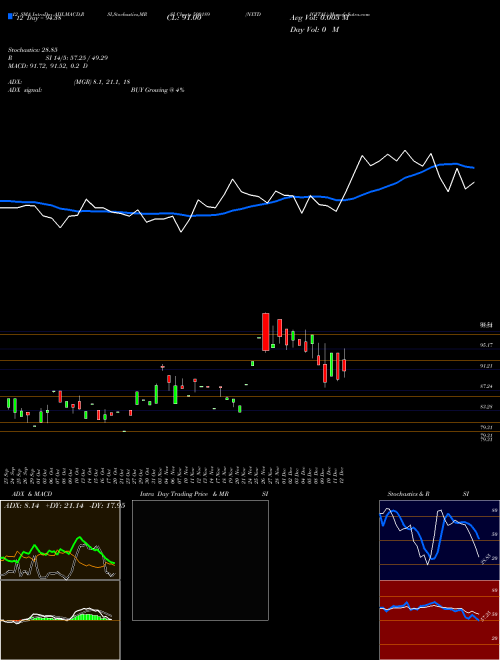Click the 'CL: 91.00' closing price text
The width and height of the screenshot is (500, 660).
point(184,18)
